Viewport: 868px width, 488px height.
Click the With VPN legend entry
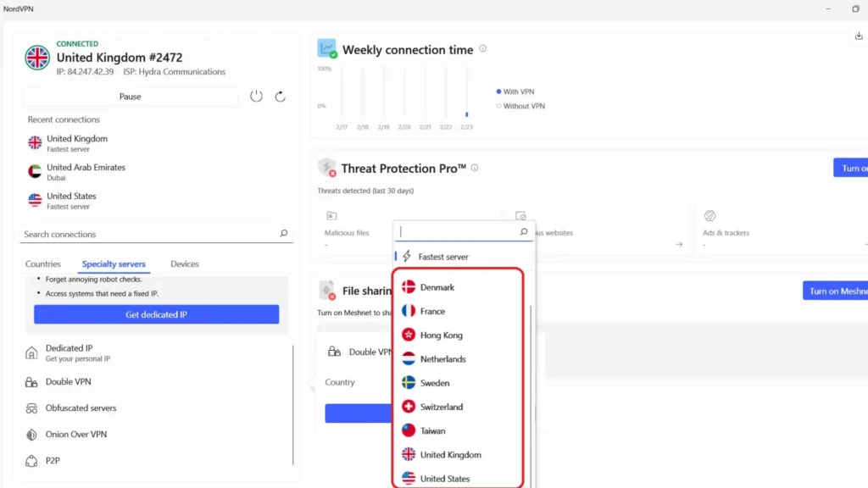515,91
